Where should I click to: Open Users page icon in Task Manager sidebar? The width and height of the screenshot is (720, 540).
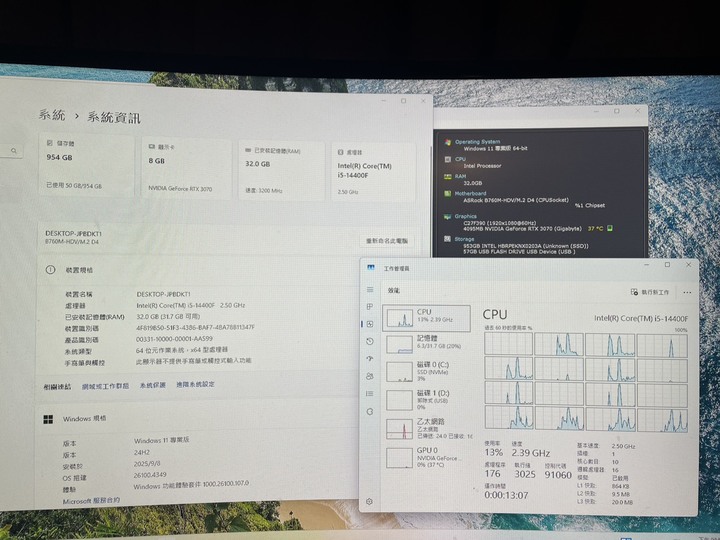pyautogui.click(x=370, y=376)
